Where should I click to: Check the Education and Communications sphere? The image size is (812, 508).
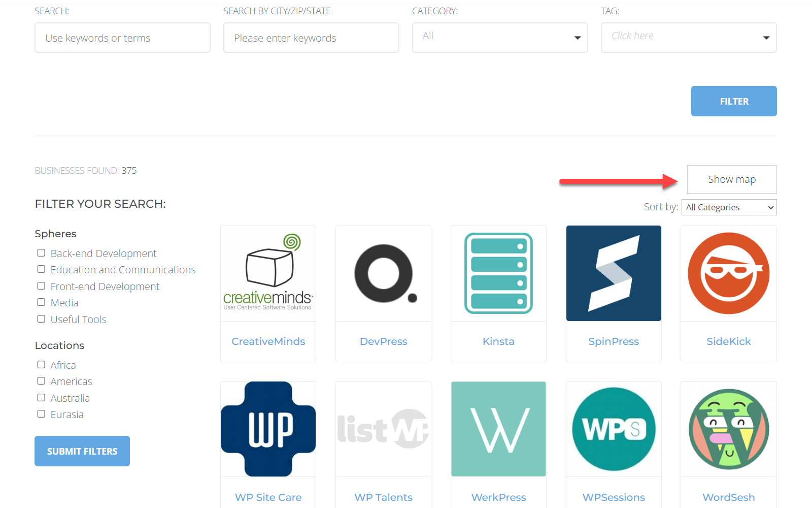pyautogui.click(x=41, y=269)
